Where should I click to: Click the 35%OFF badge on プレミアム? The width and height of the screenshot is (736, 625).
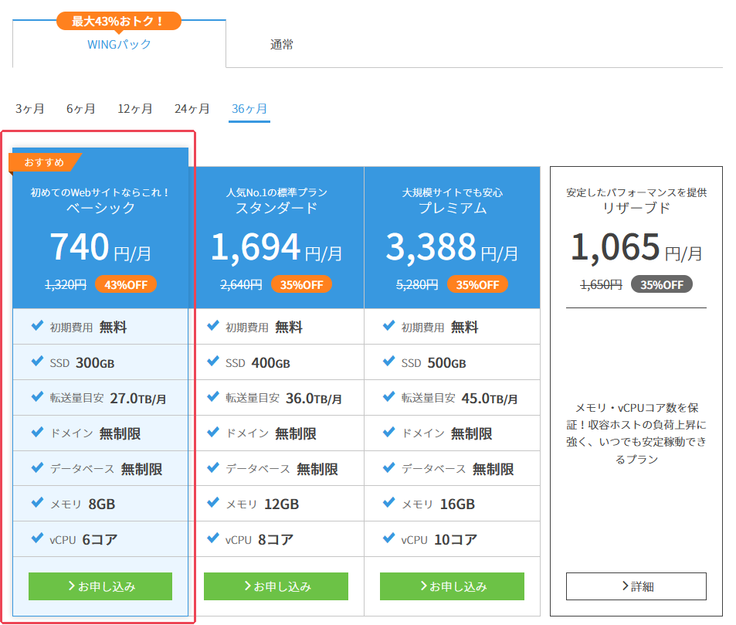(x=477, y=284)
